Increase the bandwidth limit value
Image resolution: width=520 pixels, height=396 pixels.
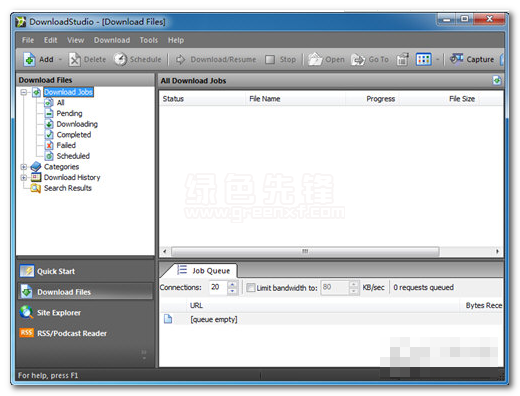(x=354, y=284)
